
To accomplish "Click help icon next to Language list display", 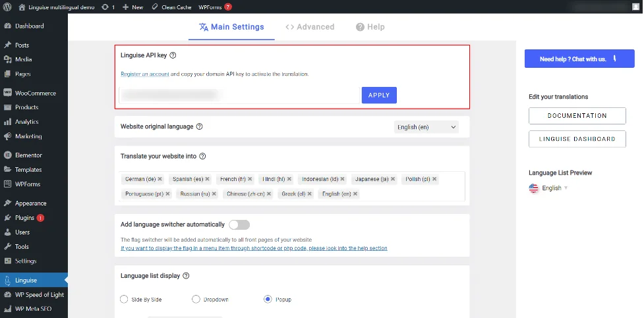I will pos(186,276).
